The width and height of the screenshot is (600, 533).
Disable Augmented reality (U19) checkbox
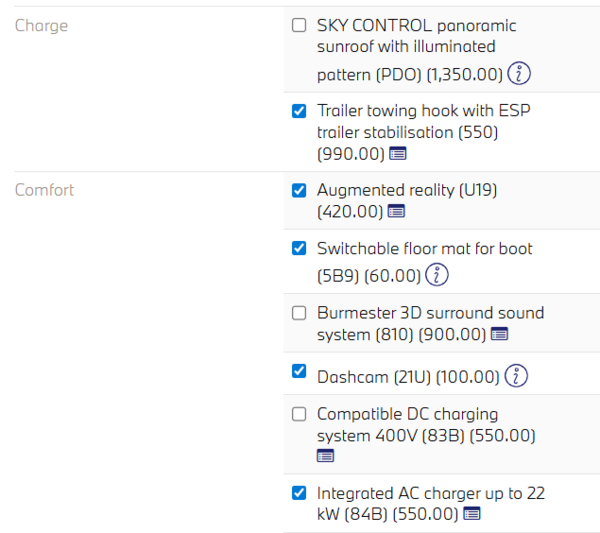pyautogui.click(x=299, y=190)
